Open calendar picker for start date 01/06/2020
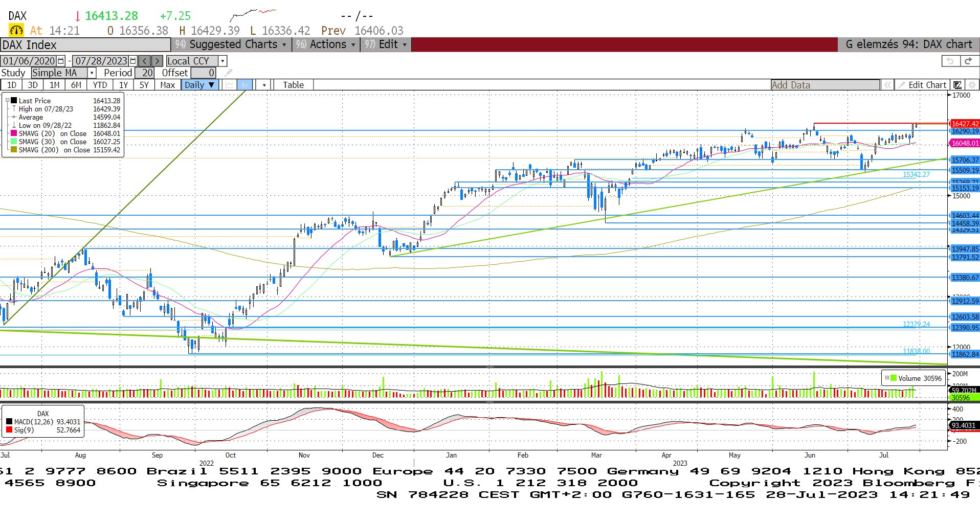 coord(61,61)
